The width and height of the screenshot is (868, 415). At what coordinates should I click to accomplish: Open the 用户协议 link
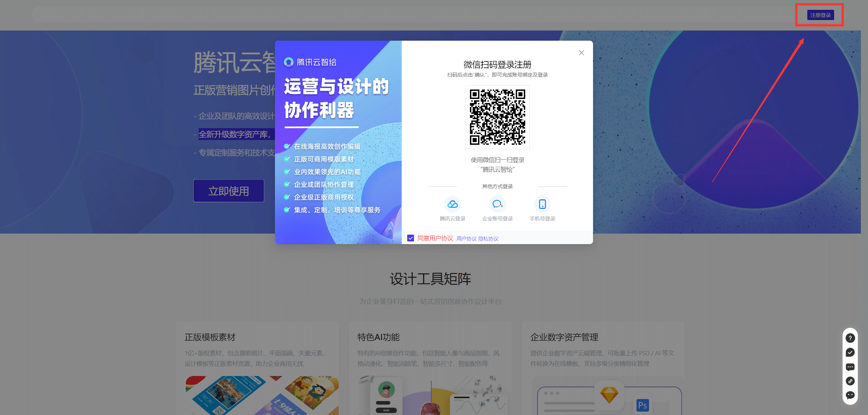pyautogui.click(x=466, y=239)
